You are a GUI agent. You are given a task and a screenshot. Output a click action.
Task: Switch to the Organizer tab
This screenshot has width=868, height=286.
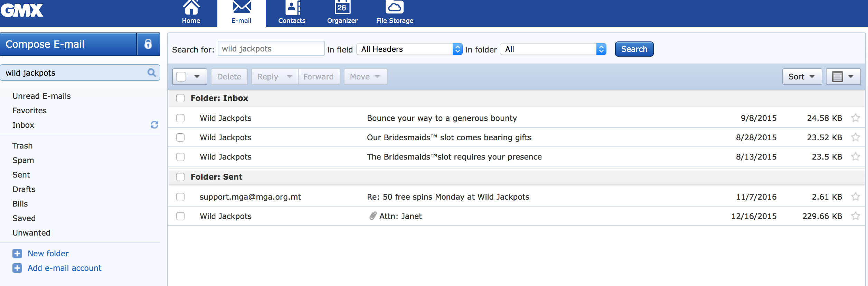[342, 13]
